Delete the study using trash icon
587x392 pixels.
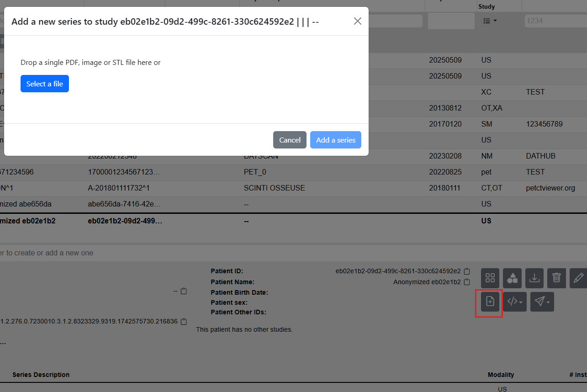point(556,278)
